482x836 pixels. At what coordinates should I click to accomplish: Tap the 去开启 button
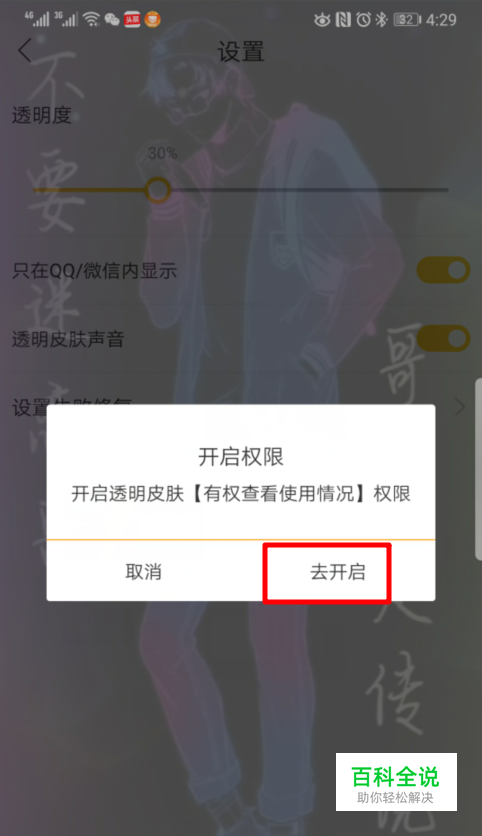338,572
